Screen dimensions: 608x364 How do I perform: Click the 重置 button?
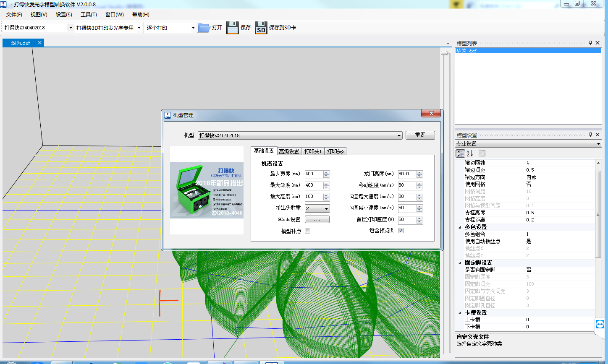pyautogui.click(x=420, y=135)
